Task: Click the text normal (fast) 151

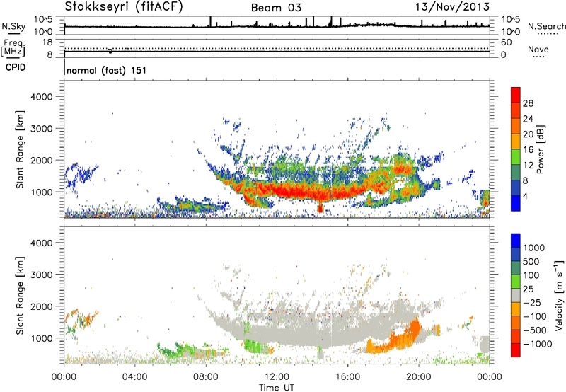Action: point(107,70)
